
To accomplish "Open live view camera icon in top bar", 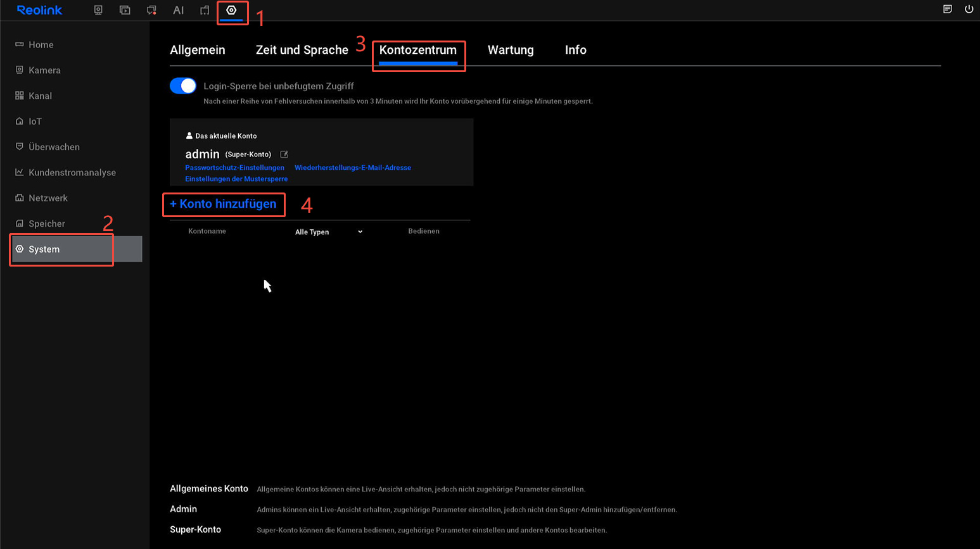I will point(98,10).
